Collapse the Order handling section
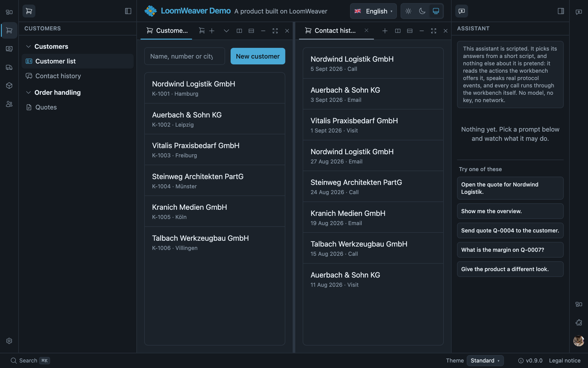The height and width of the screenshot is (368, 588). pos(28,92)
